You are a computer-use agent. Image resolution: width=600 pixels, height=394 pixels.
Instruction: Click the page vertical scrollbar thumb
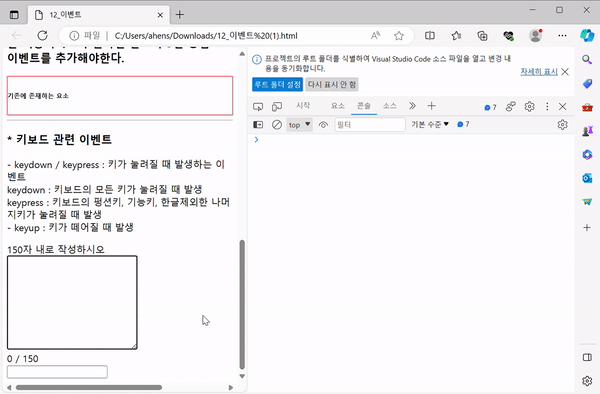[242, 304]
